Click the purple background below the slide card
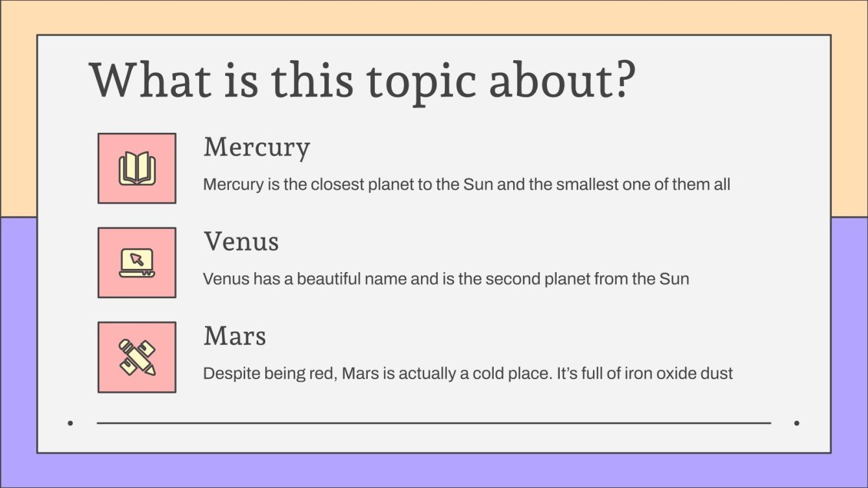The width and height of the screenshot is (868, 488). (x=433, y=471)
